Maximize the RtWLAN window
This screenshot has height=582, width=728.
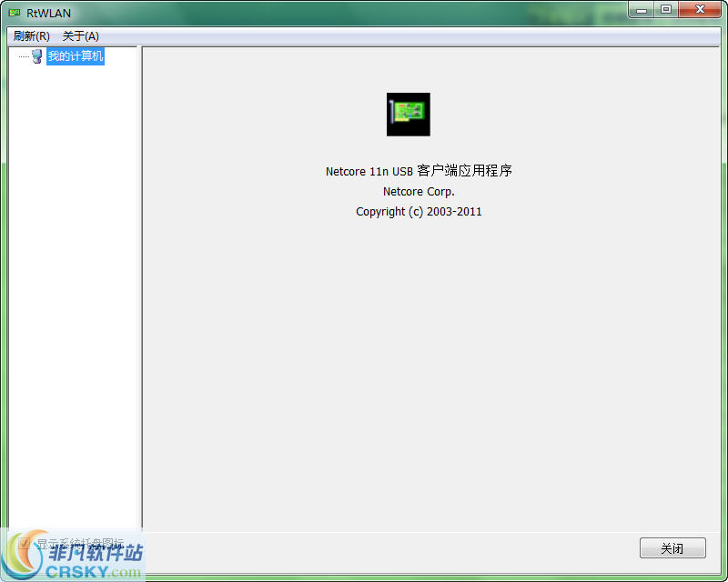(666, 10)
